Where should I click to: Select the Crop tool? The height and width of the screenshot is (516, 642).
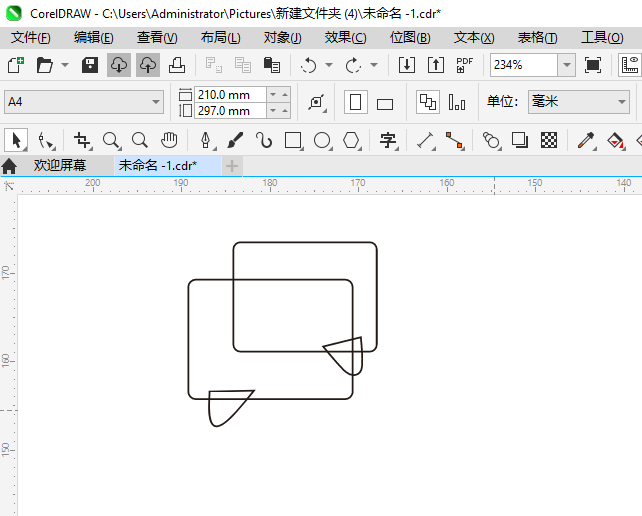82,140
